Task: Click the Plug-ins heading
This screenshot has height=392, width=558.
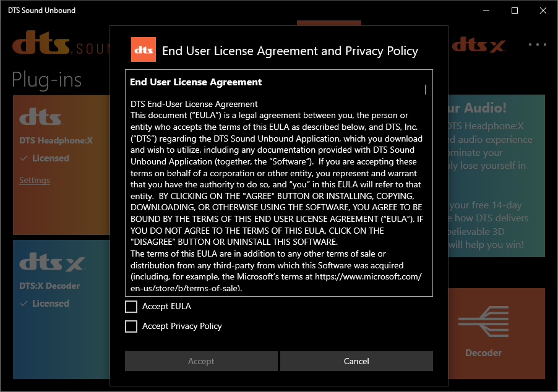Action: pos(46,80)
